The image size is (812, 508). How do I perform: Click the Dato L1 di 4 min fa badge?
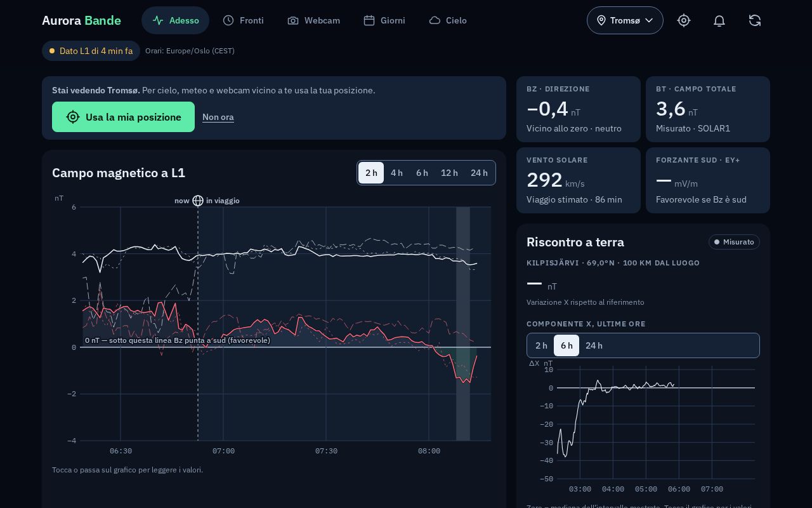(x=91, y=51)
